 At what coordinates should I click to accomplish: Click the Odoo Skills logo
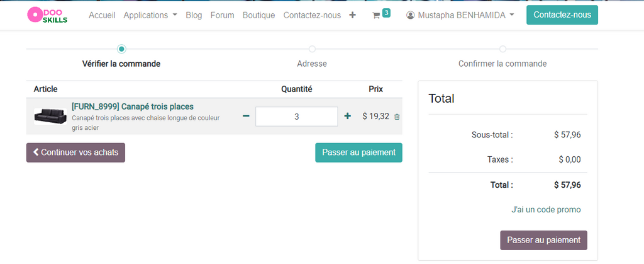tap(47, 15)
